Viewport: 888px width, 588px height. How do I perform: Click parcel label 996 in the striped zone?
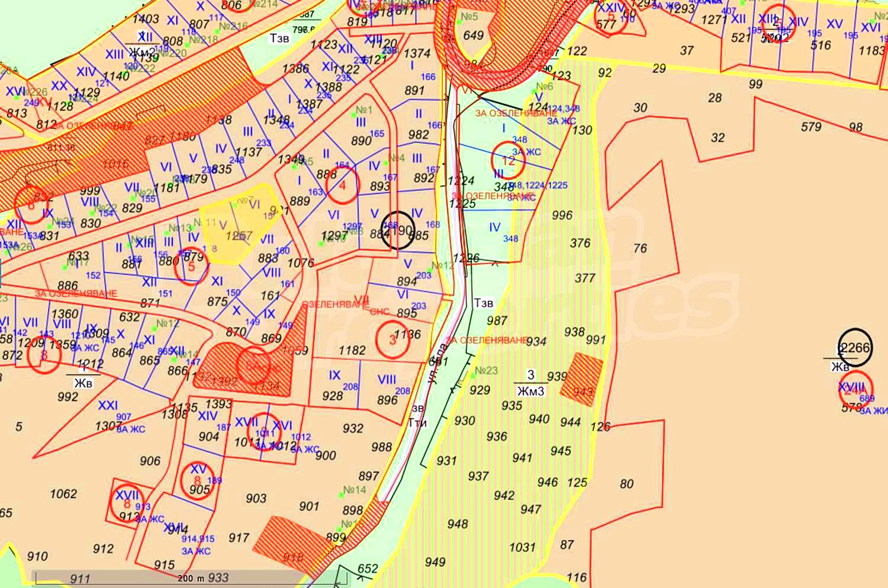pyautogui.click(x=562, y=215)
